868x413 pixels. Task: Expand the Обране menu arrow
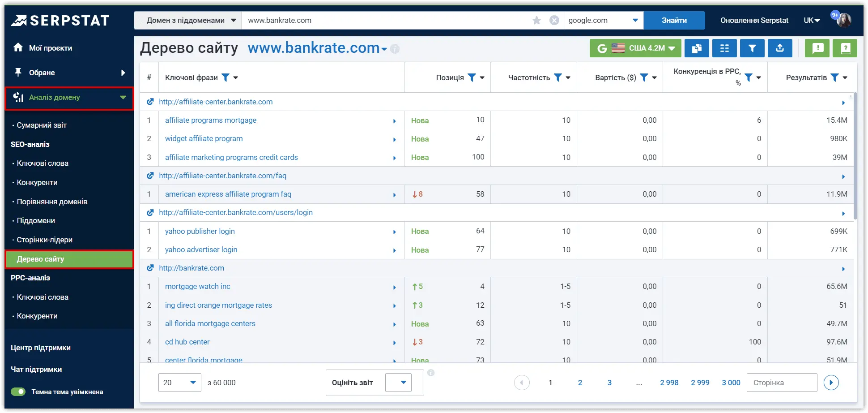[x=123, y=73]
